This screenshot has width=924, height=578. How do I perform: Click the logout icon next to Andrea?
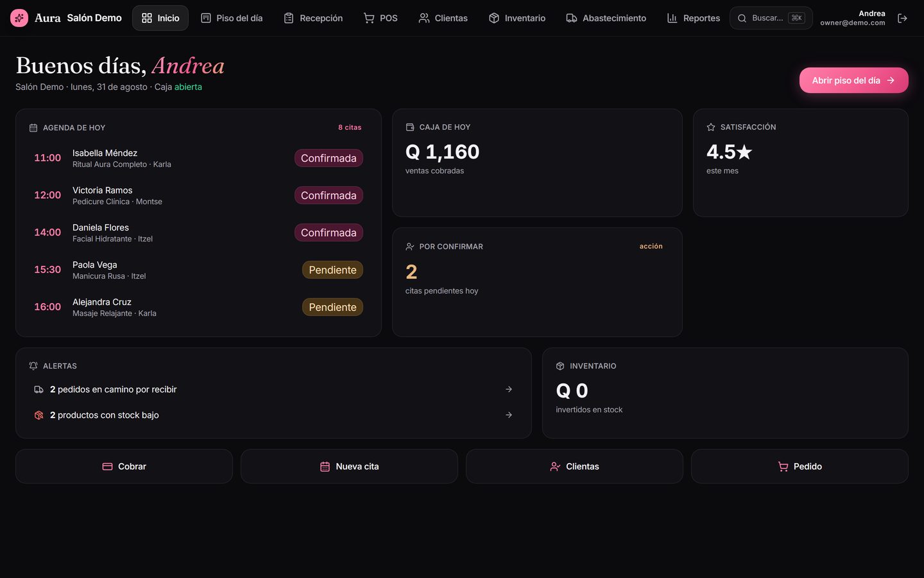tap(902, 18)
